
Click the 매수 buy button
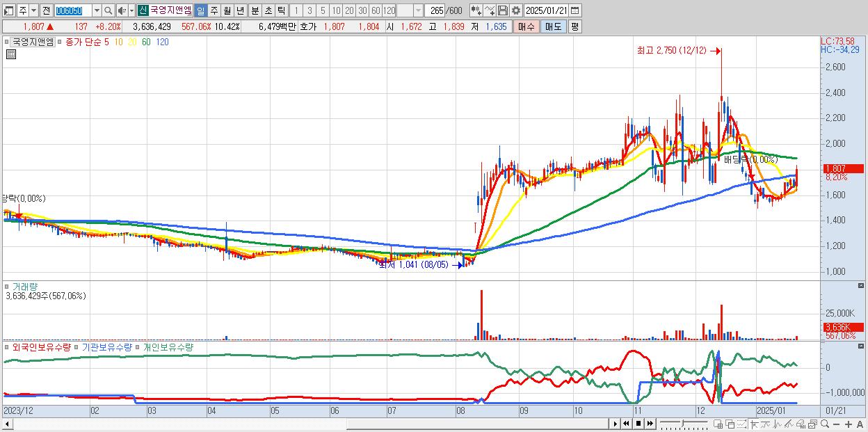click(526, 26)
